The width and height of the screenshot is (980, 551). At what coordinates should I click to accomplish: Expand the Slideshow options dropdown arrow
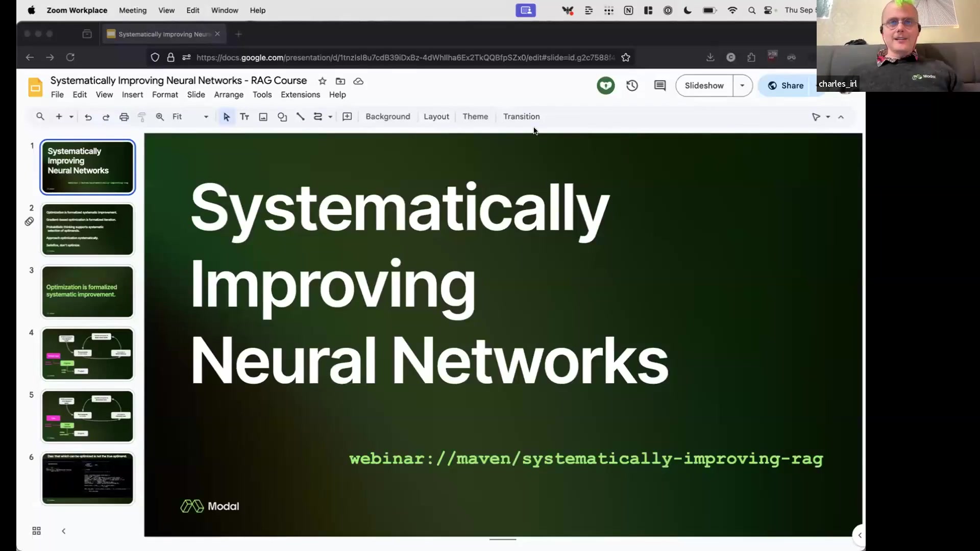tap(742, 86)
